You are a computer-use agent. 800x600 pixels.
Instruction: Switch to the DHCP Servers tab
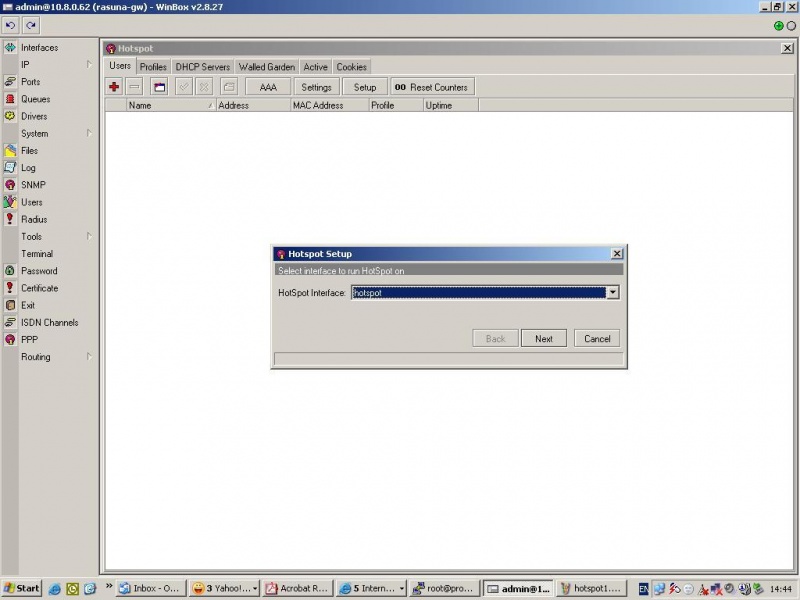pyautogui.click(x=203, y=66)
